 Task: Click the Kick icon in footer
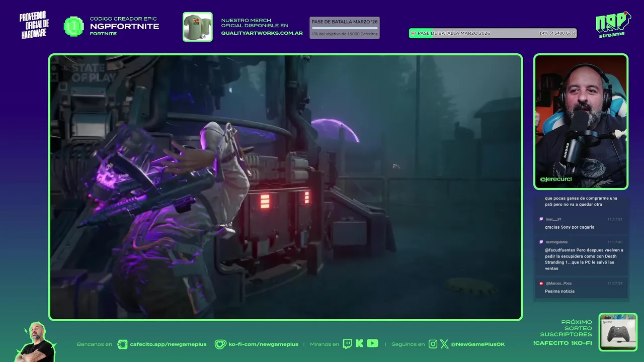(359, 344)
